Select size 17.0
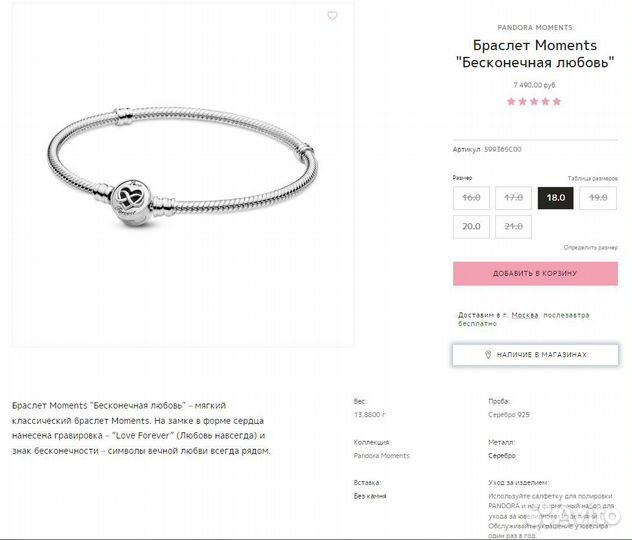Screen dimensions: 632x540 (x=514, y=198)
